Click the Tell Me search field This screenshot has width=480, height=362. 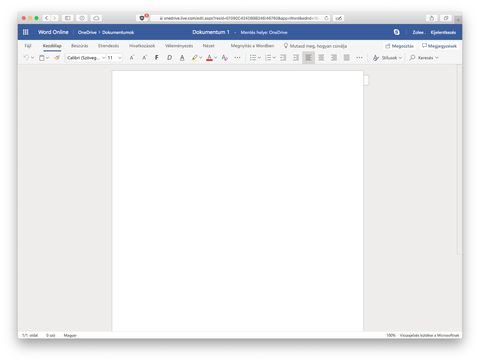[x=315, y=46]
